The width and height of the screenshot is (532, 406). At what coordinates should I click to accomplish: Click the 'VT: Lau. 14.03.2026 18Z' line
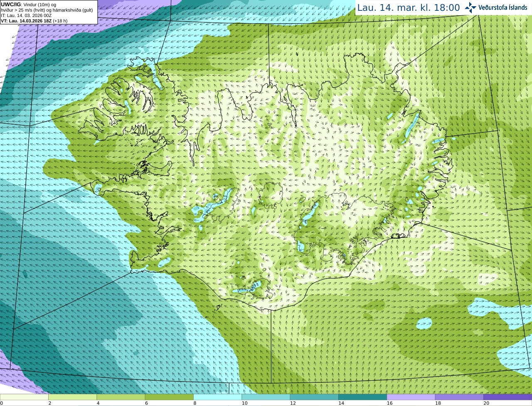click(x=34, y=21)
